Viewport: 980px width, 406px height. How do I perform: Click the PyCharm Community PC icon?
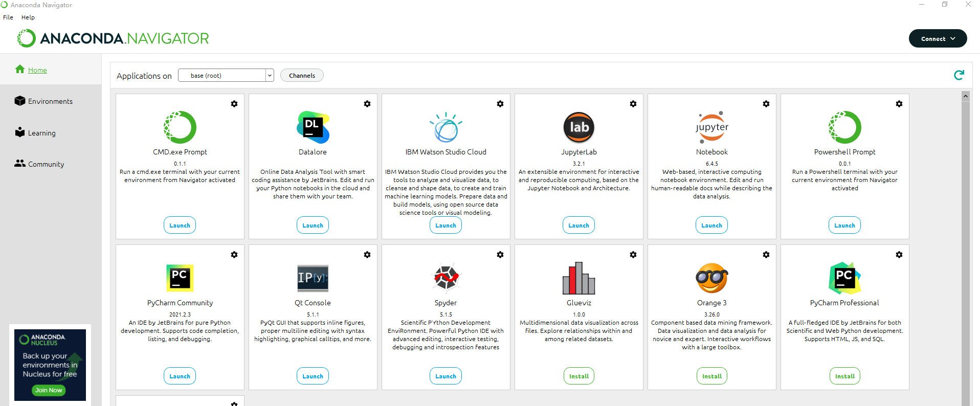click(180, 278)
